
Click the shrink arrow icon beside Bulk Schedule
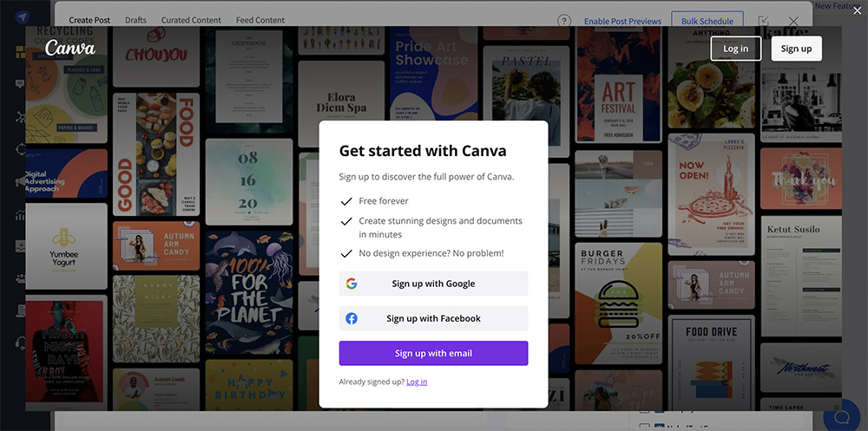763,21
